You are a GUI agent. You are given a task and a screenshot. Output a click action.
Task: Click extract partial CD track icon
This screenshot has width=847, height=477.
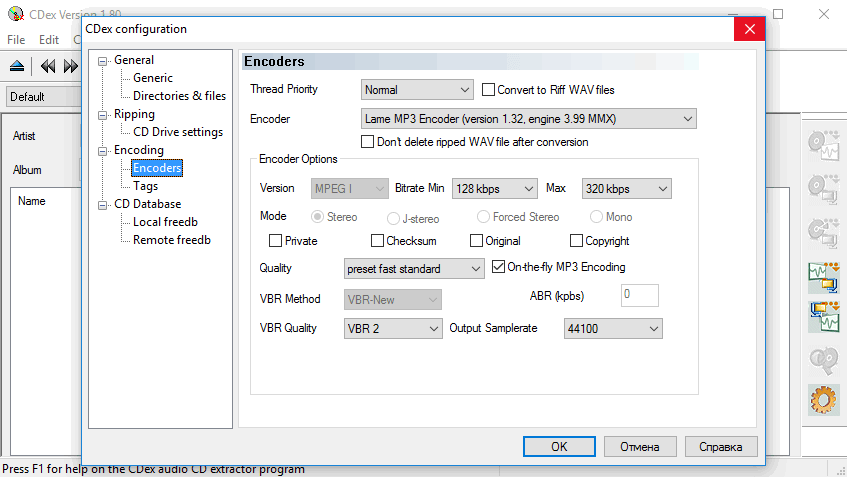824,232
